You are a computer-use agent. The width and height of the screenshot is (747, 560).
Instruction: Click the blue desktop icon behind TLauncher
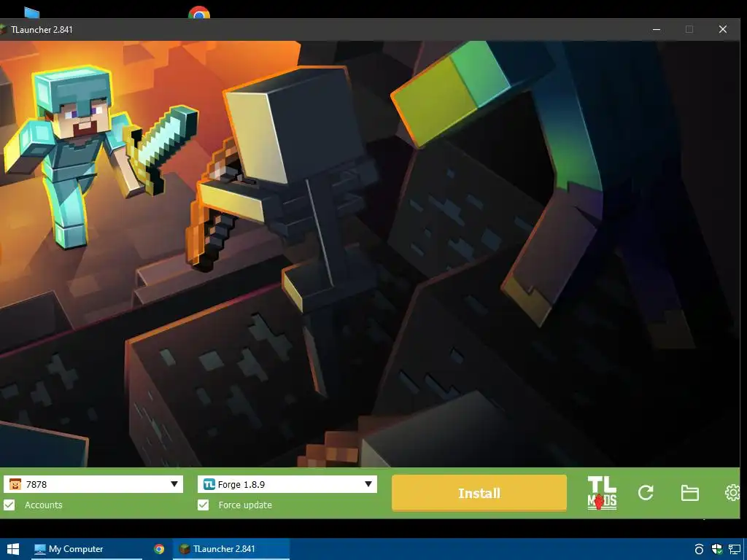click(31, 13)
